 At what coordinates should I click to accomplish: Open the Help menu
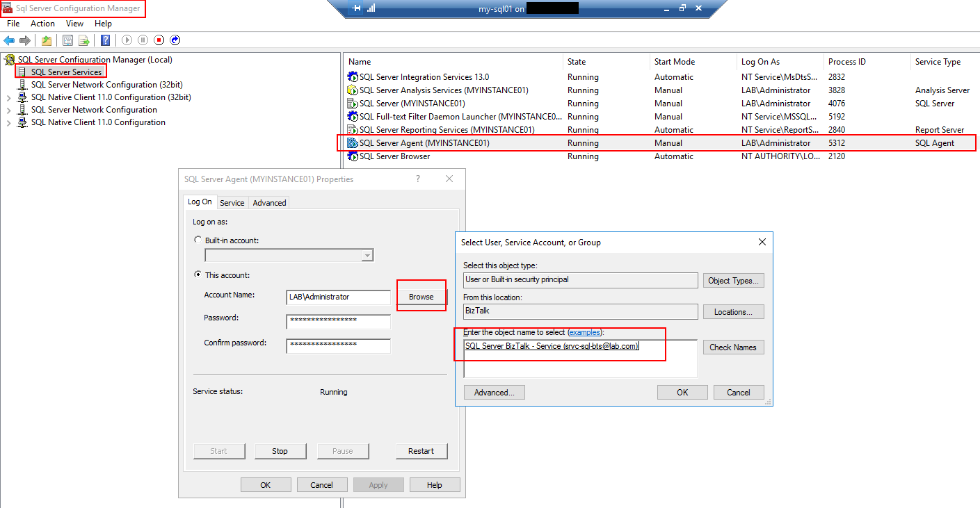[x=103, y=24]
